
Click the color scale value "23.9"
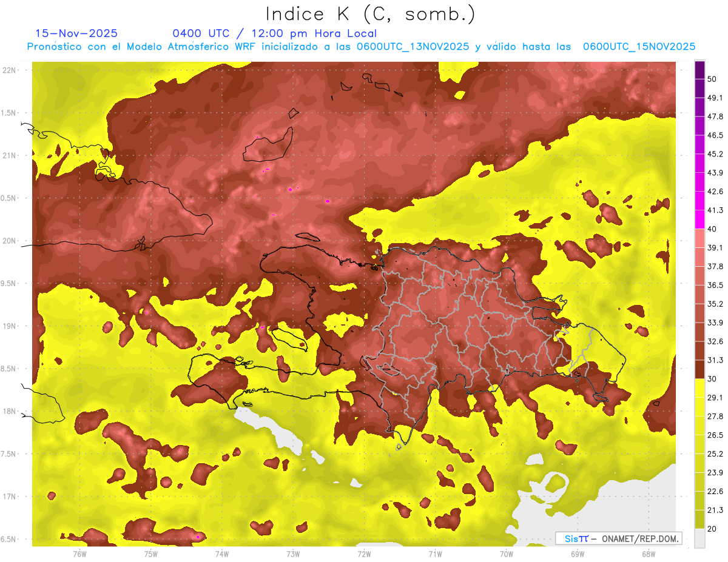point(715,473)
